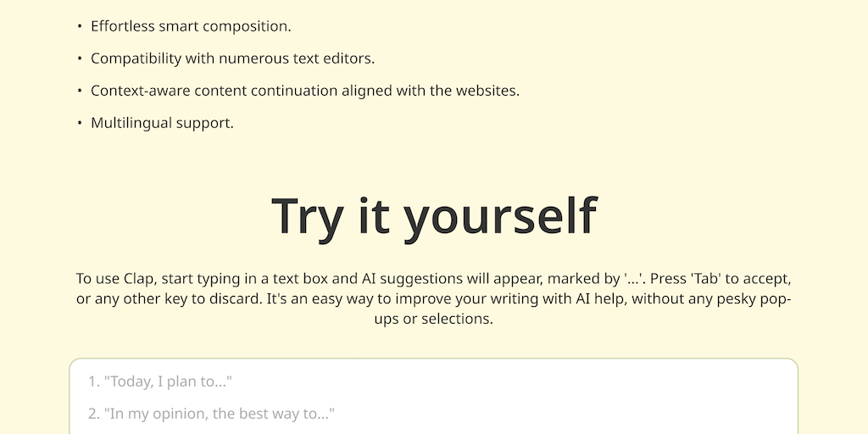
Task: Click the bullet before 'Effortless smart composition'
Action: (x=80, y=26)
